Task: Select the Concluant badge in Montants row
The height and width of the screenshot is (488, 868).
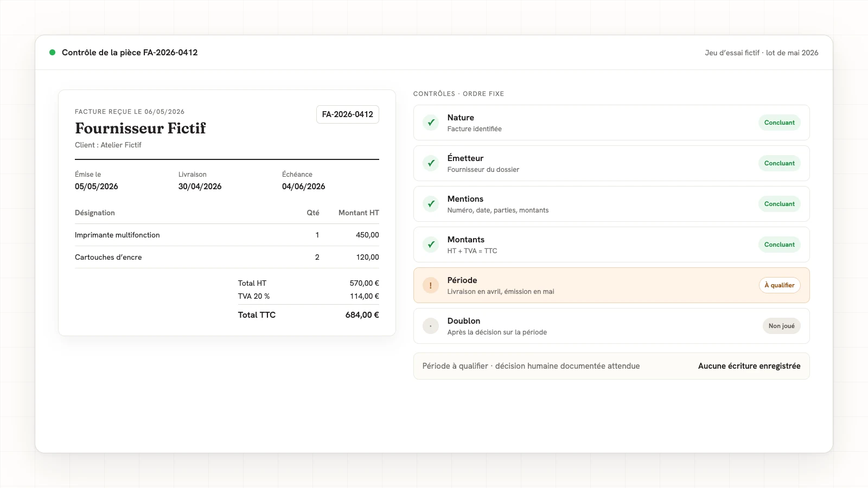Action: click(x=780, y=245)
